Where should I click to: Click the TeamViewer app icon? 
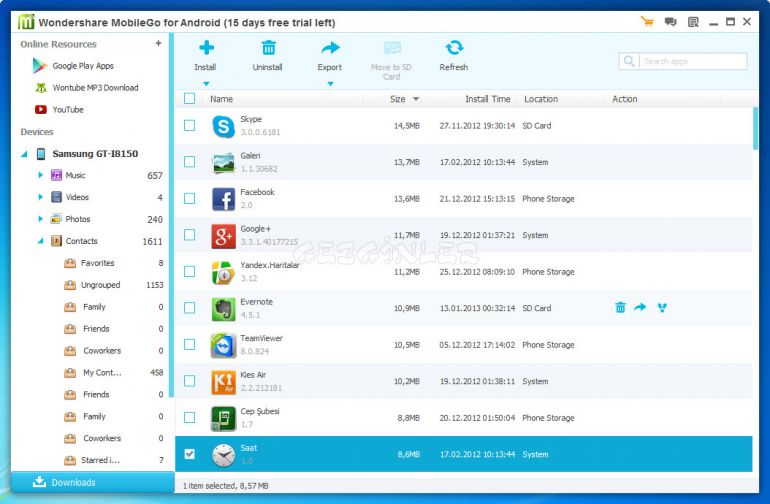pyautogui.click(x=223, y=345)
